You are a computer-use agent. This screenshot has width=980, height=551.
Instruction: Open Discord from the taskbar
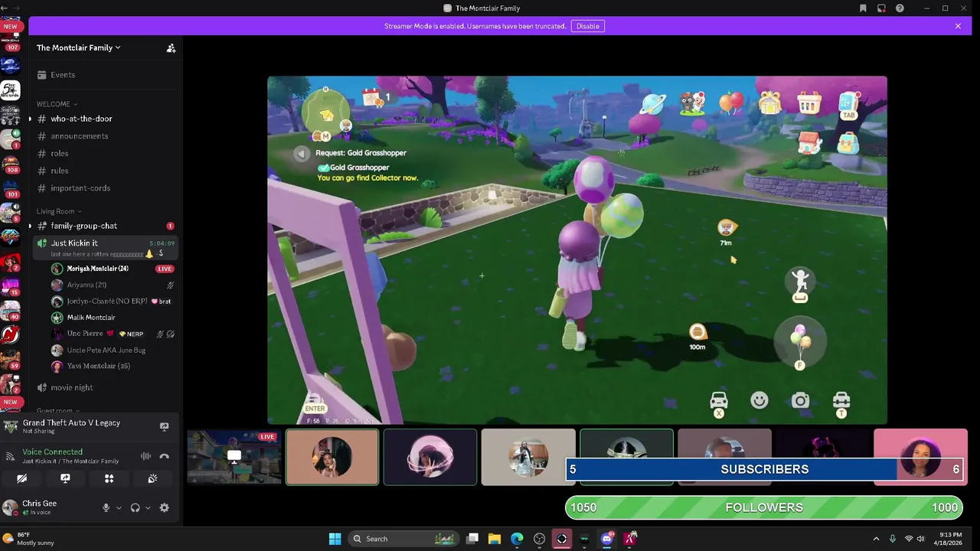point(607,539)
